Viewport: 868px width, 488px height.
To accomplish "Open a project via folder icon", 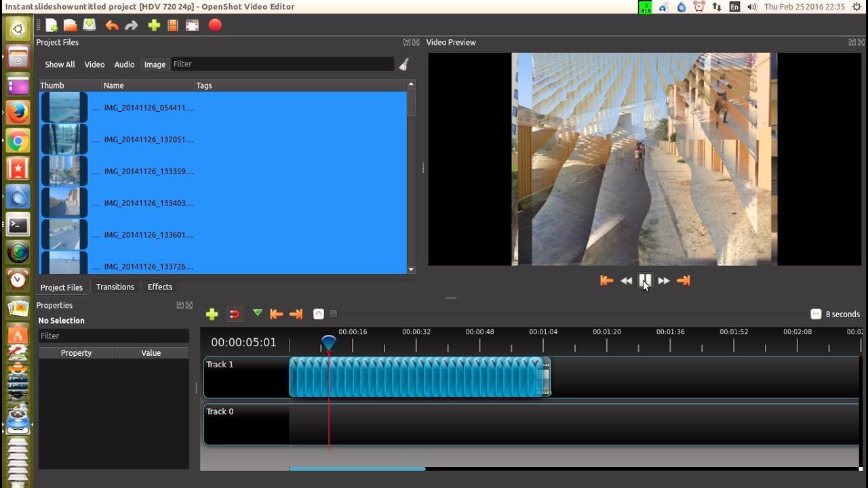I will point(70,25).
